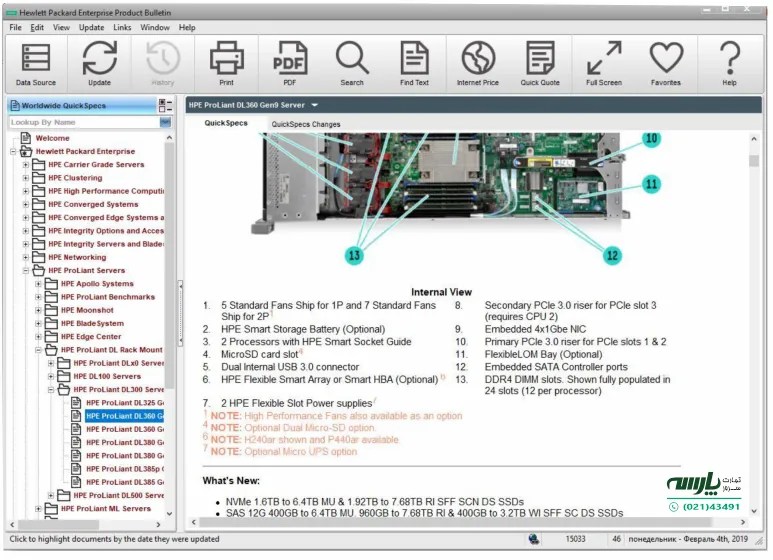Select the HPE BladeSystem folder
Viewport: 773px width, 560px height.
click(92, 323)
